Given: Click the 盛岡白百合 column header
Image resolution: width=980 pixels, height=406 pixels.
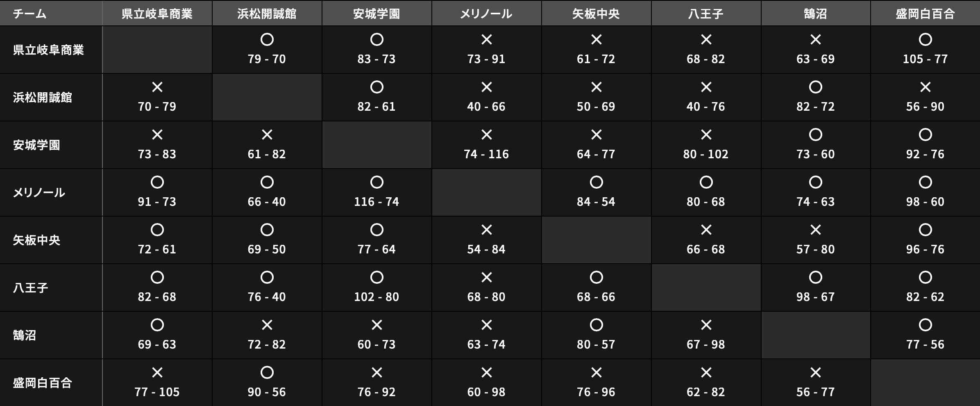Looking at the screenshot, I should (925, 14).
